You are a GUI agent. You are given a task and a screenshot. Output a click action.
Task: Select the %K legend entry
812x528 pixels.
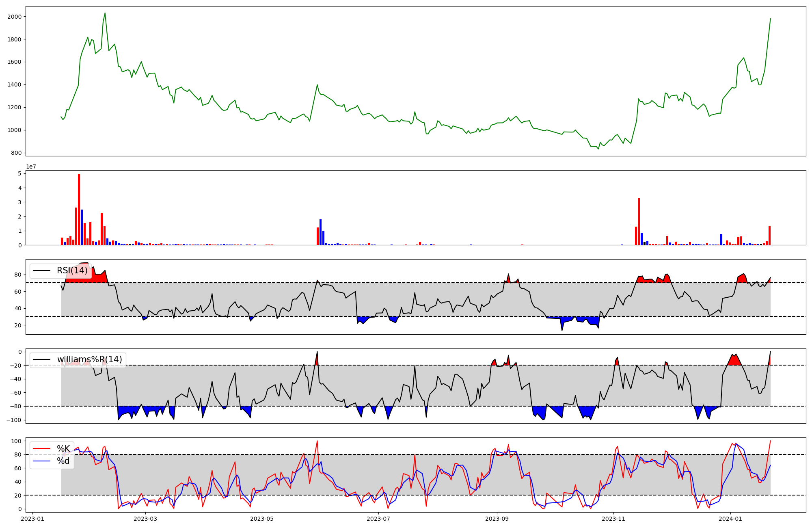63,449
